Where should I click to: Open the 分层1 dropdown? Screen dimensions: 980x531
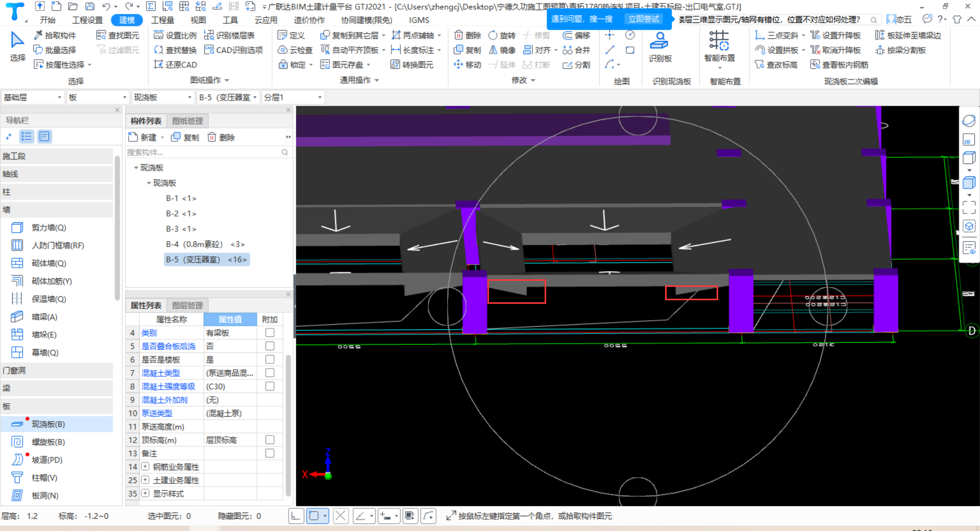click(293, 98)
